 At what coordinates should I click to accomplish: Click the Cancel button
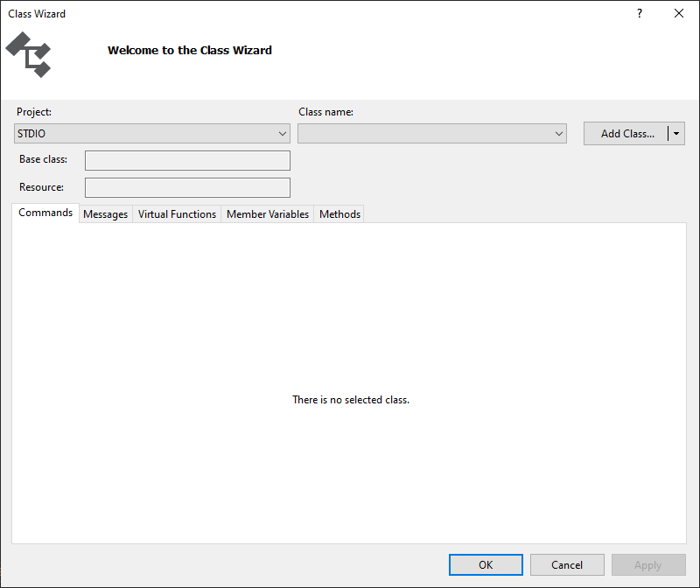coord(567,564)
